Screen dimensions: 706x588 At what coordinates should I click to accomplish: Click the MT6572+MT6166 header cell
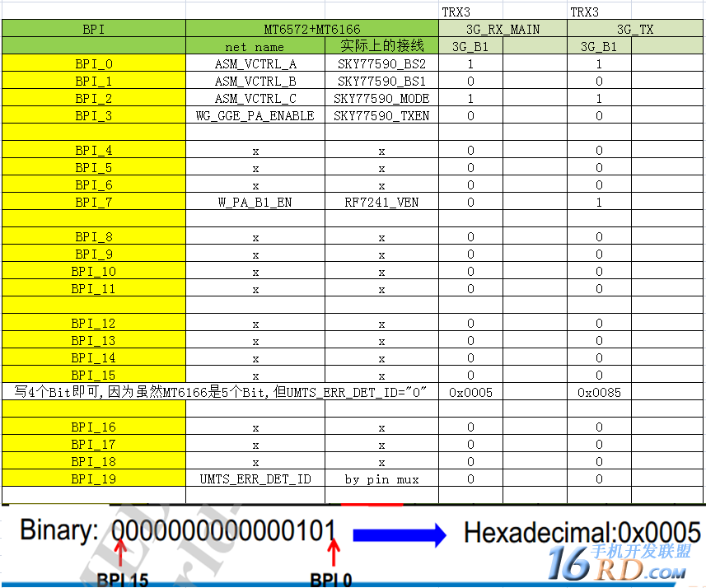point(312,29)
